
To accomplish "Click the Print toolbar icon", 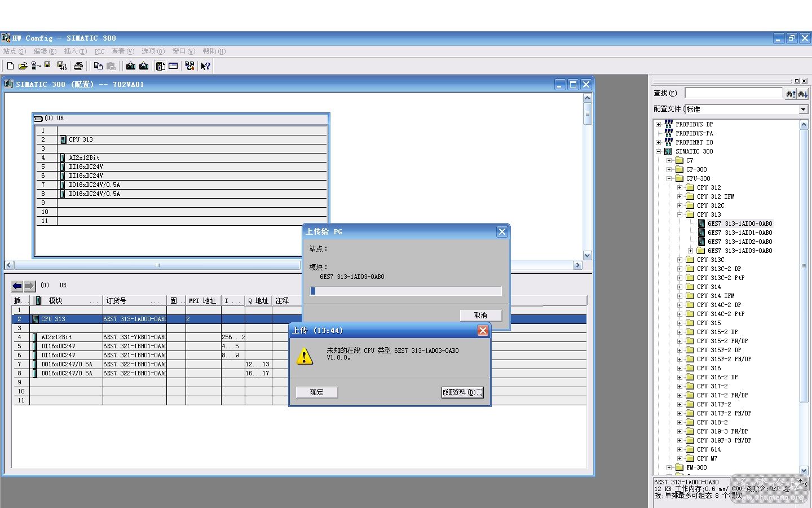I will pos(78,66).
